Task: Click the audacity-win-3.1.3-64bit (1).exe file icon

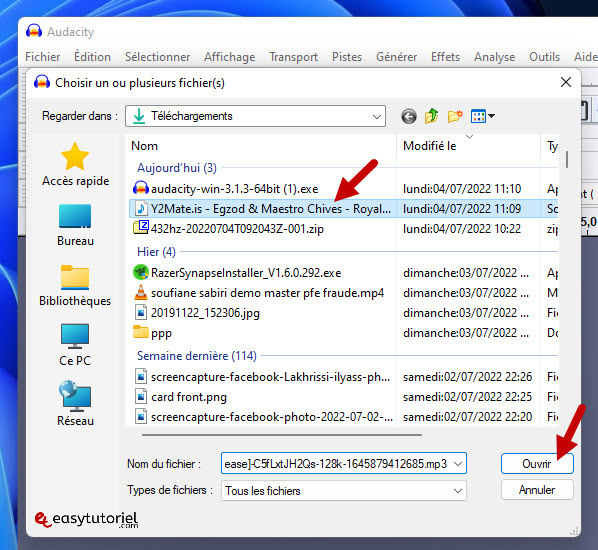Action: click(140, 188)
